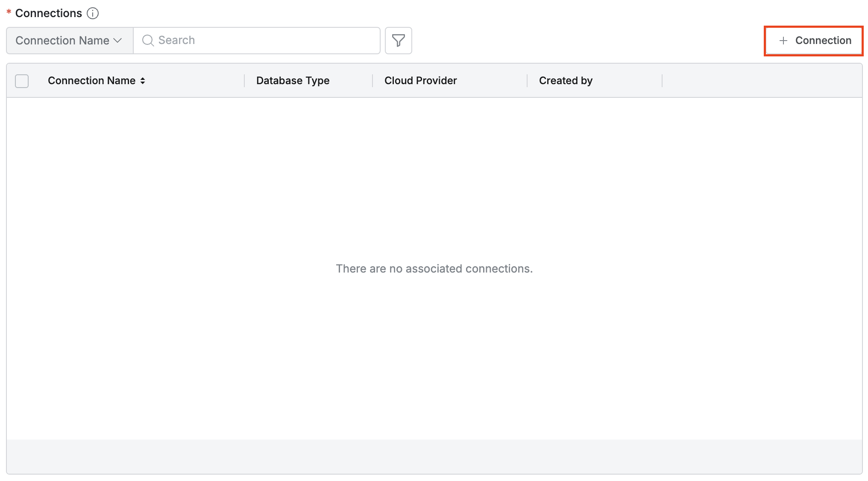The width and height of the screenshot is (868, 481).
Task: Click the divider after Created by column
Action: click(662, 81)
